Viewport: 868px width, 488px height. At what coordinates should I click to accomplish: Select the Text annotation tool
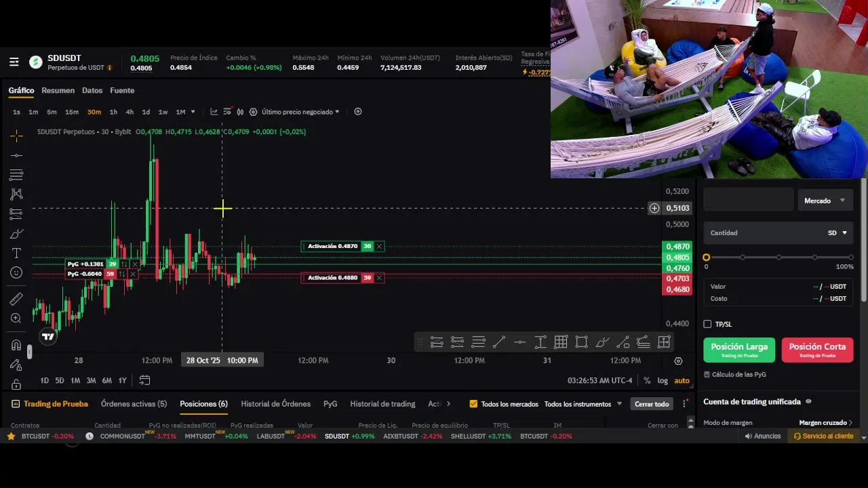[x=16, y=253]
